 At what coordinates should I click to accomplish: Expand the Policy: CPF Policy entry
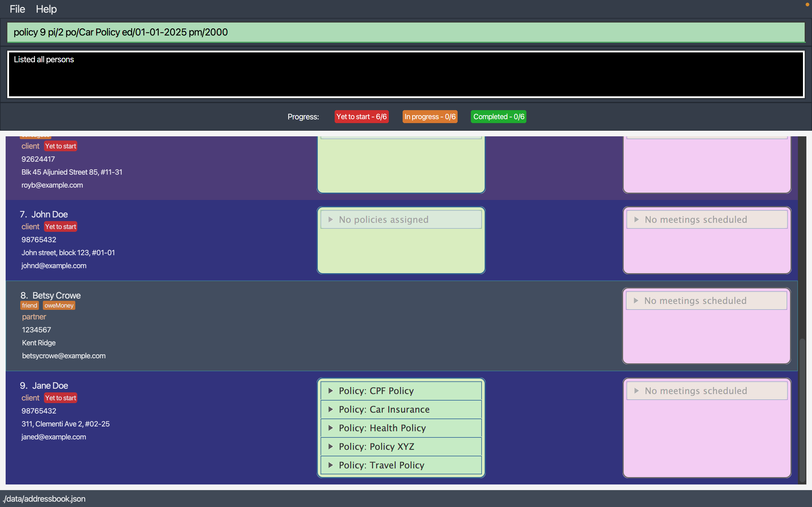[x=331, y=390]
